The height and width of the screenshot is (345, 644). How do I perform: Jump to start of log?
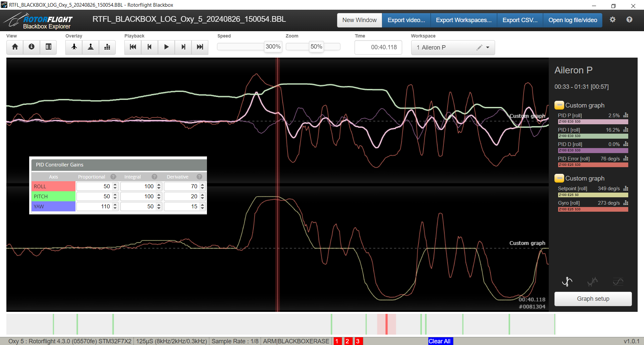(133, 47)
